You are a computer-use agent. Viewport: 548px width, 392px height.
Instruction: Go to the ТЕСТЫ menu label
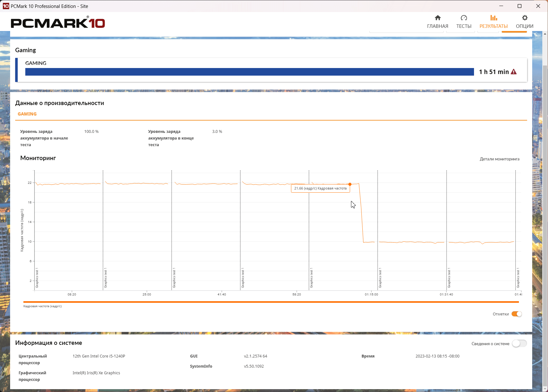[x=464, y=26]
